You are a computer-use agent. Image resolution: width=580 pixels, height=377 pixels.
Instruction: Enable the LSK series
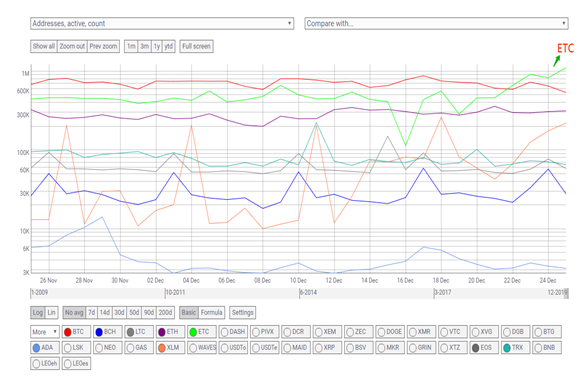[x=76, y=348]
